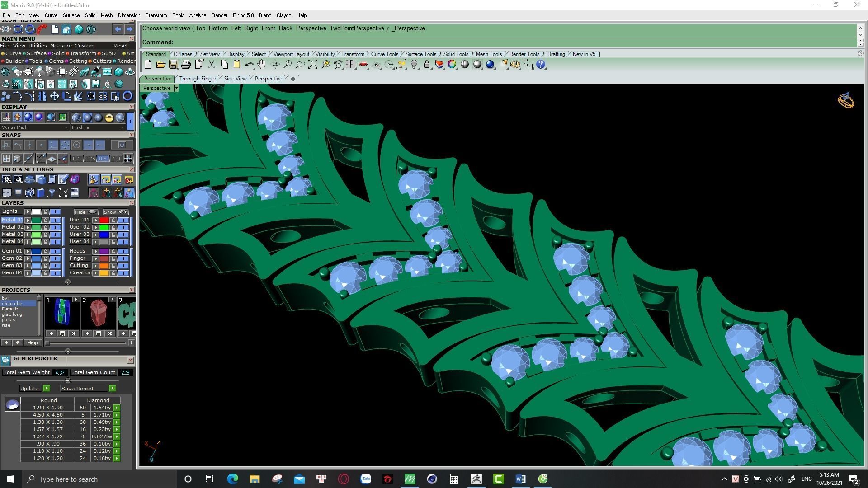868x488 pixels.
Task: Click the Pan hand tool icon
Action: (x=262, y=65)
